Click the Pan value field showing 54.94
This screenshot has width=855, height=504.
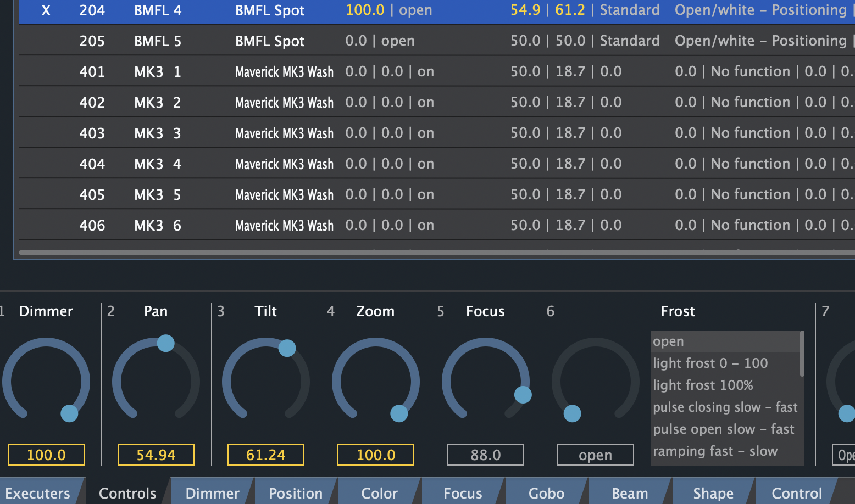tap(156, 455)
